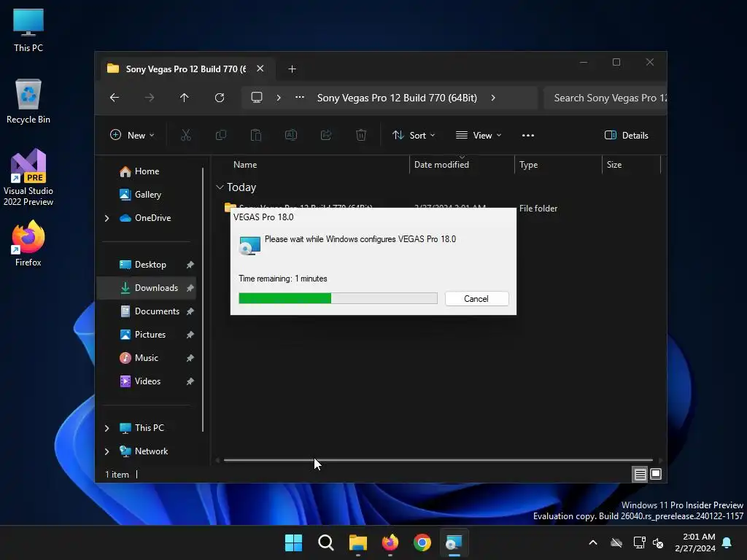Close the Sony Vegas Pro tab
This screenshot has width=747, height=560.
tap(260, 69)
